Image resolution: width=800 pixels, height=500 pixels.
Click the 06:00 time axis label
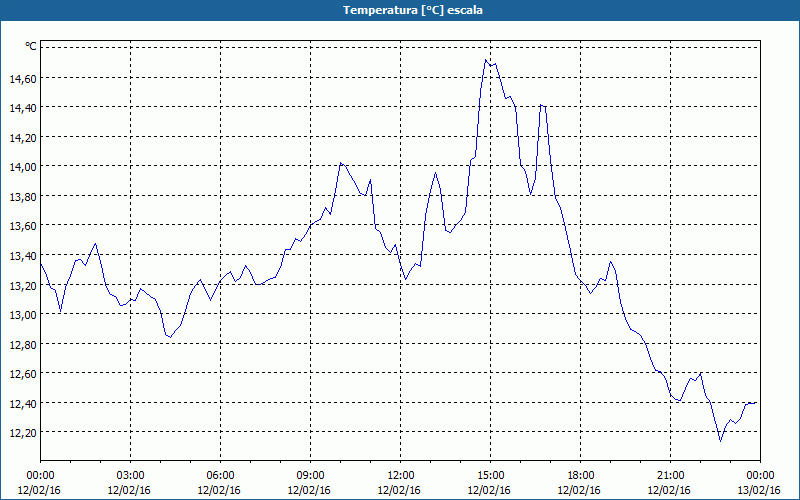point(220,476)
